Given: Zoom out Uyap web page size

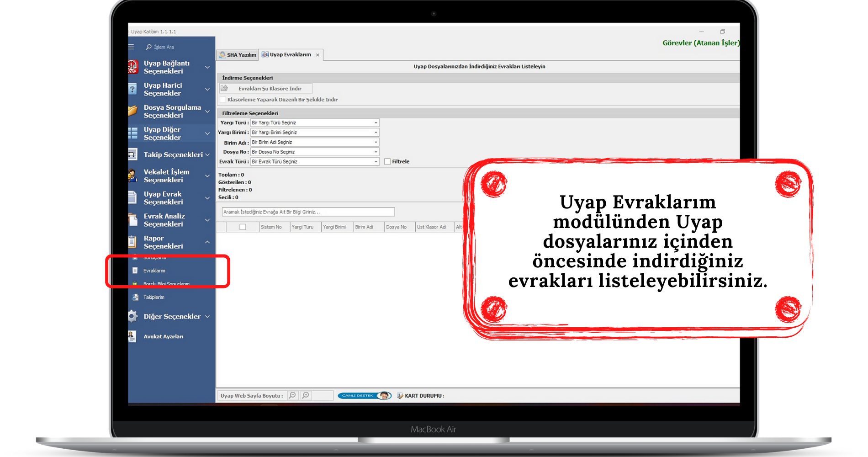Looking at the screenshot, I should click(293, 395).
